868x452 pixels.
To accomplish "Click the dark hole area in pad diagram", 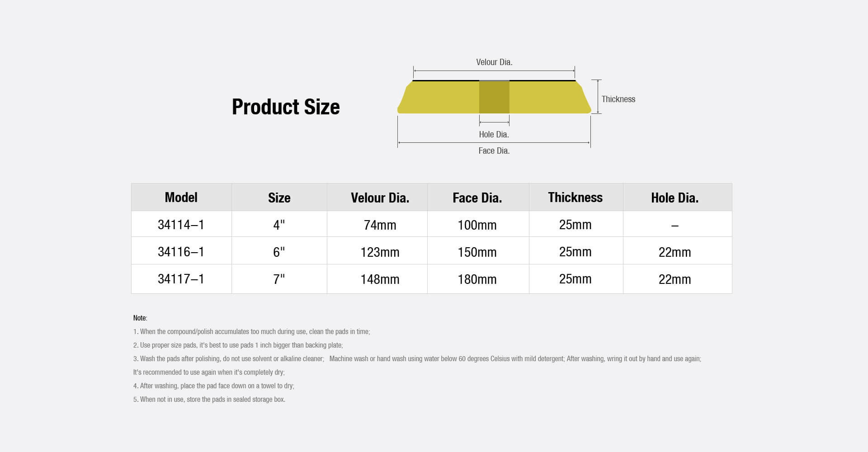I will 494,97.
